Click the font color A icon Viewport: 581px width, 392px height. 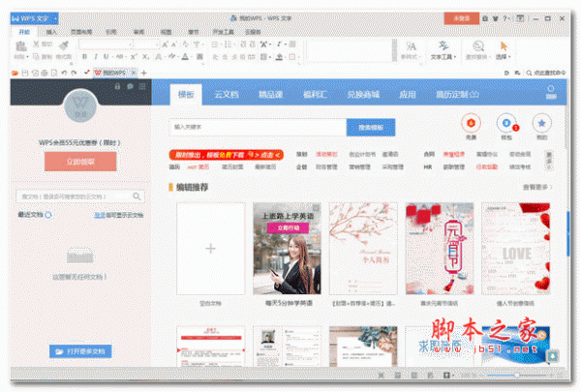click(185, 57)
